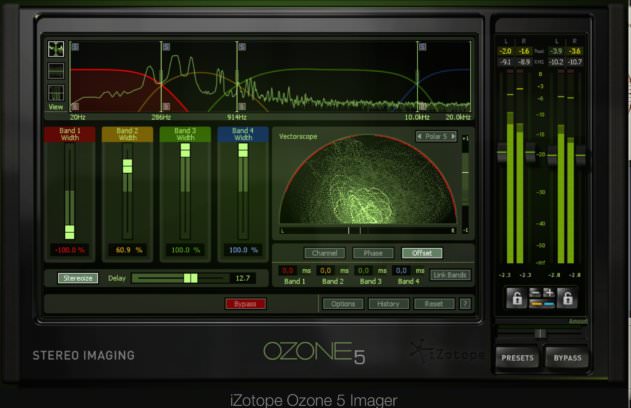Click the Band 1 Width slider handle
The image size is (631, 408).
tap(70, 232)
